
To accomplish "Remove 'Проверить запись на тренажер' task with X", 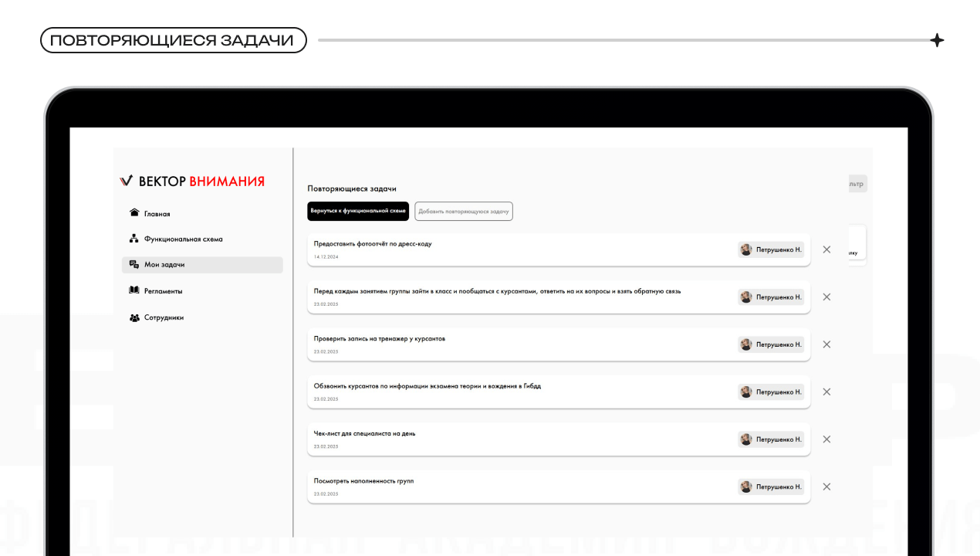I will [x=826, y=344].
